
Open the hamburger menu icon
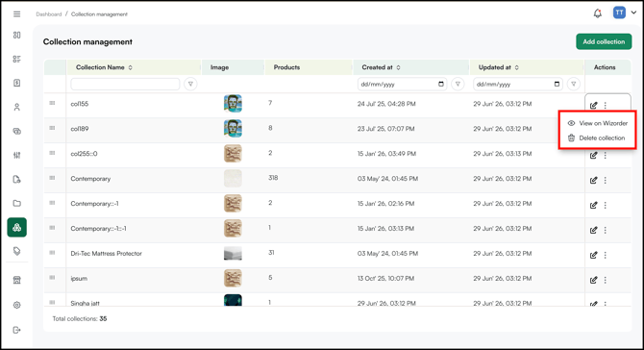tap(17, 14)
